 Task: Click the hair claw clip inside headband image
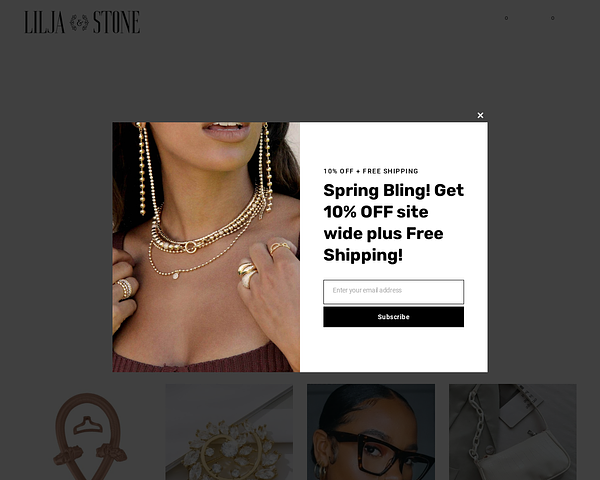pyautogui.click(x=88, y=425)
